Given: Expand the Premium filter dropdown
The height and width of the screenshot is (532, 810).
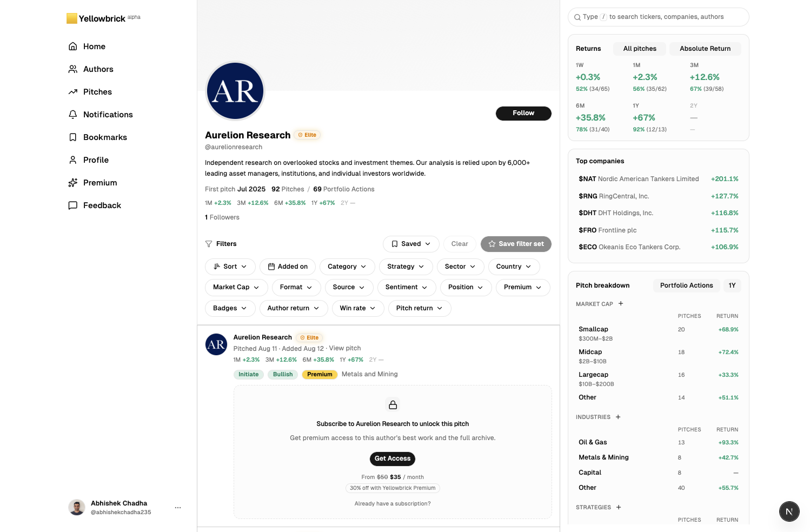Looking at the screenshot, I should [523, 287].
